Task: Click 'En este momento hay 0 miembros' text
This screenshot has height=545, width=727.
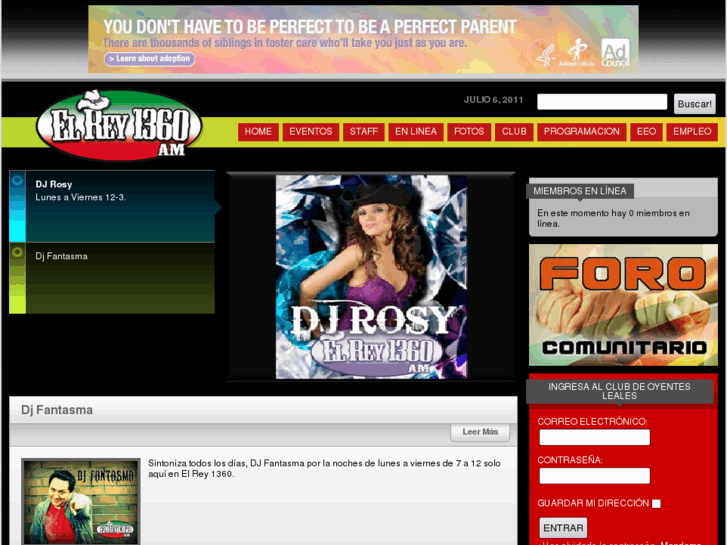Action: [x=613, y=218]
